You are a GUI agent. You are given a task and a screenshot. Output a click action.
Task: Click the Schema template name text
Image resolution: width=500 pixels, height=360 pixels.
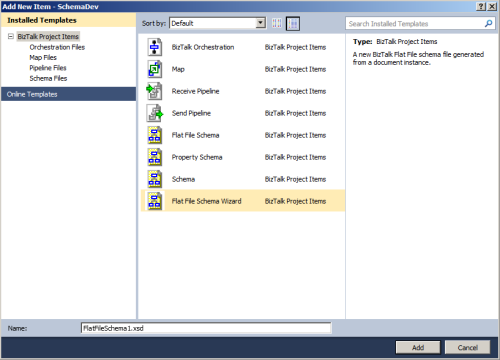183,179
